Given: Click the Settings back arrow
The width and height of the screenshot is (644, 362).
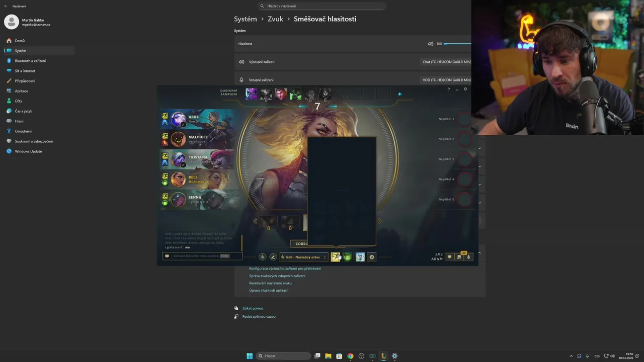Looking at the screenshot, I should pos(6,6).
